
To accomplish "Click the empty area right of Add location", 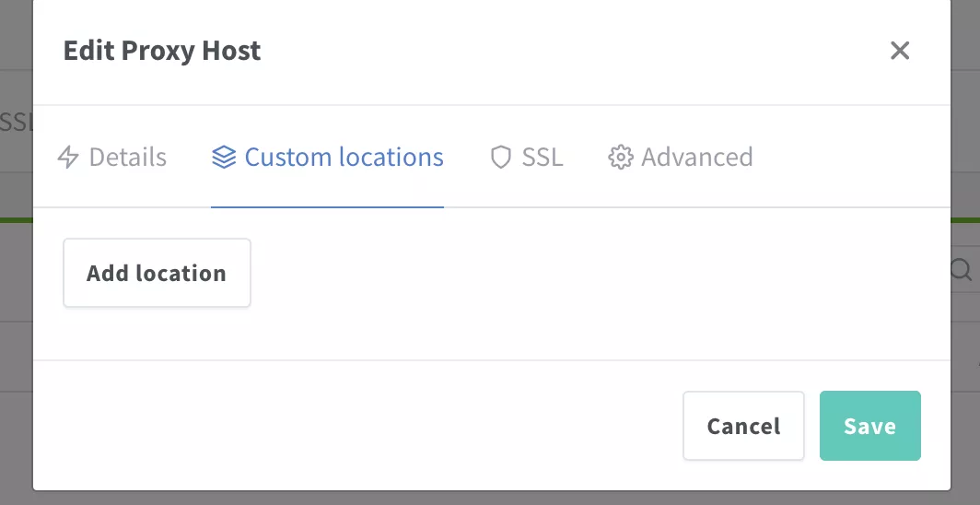I will pos(599,274).
